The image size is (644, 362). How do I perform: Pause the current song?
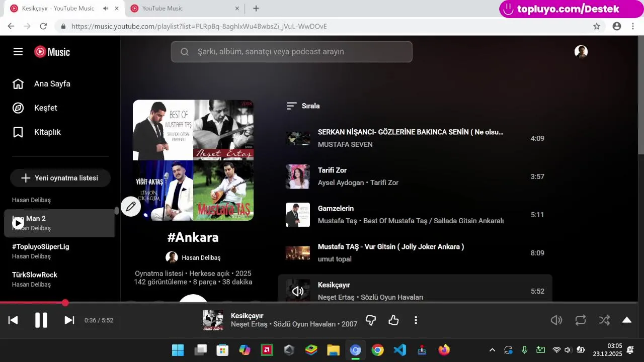[41, 320]
